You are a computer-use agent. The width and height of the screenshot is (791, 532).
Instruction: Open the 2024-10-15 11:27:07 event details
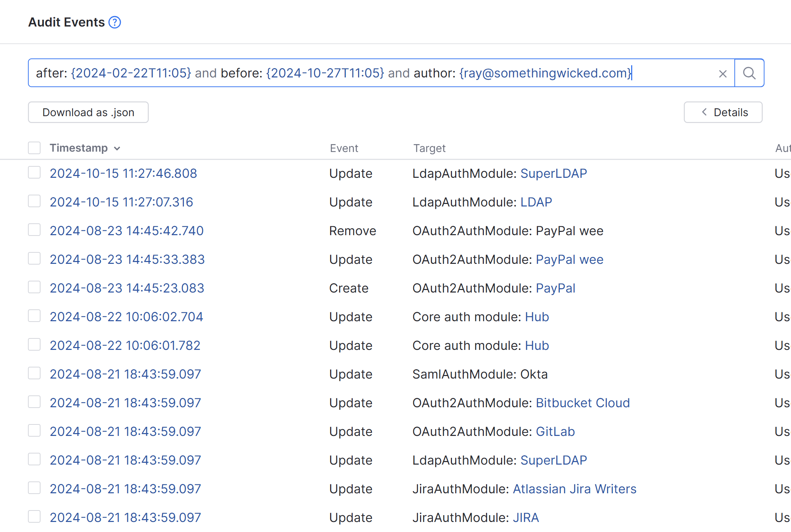121,202
